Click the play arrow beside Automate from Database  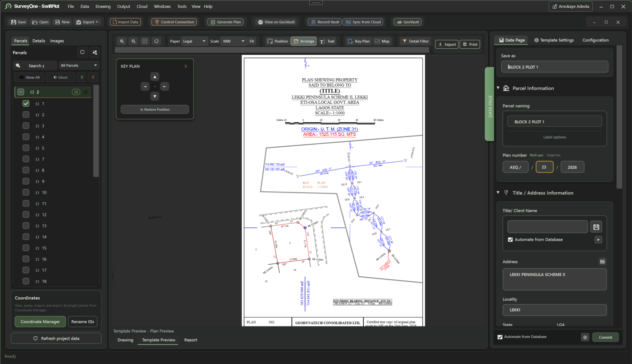coord(598,240)
